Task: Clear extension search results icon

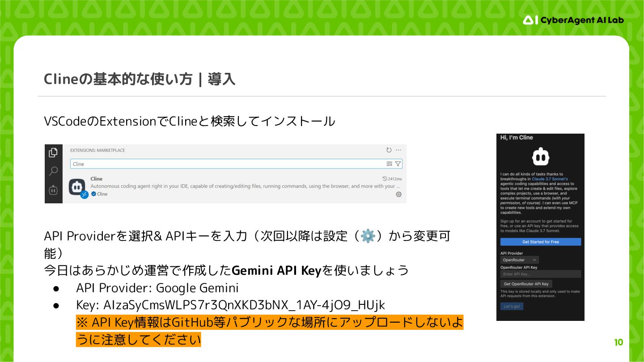Action: coord(389,164)
